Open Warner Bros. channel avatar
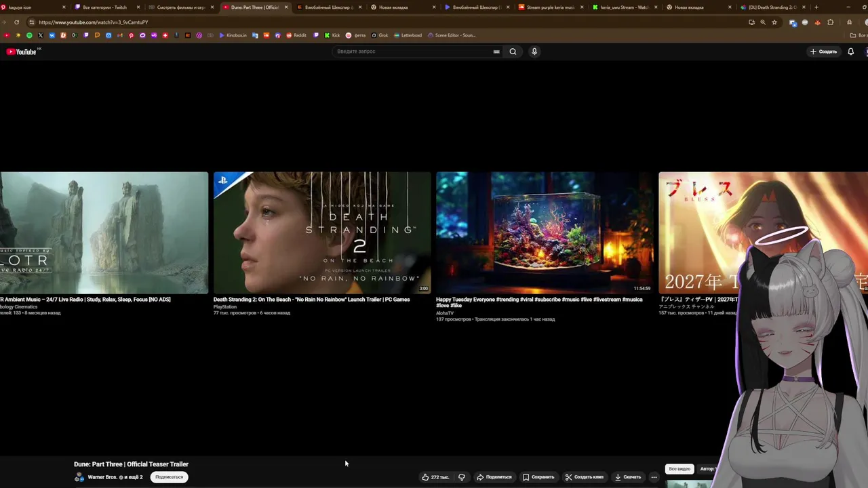868x488 pixels. pos(79,477)
